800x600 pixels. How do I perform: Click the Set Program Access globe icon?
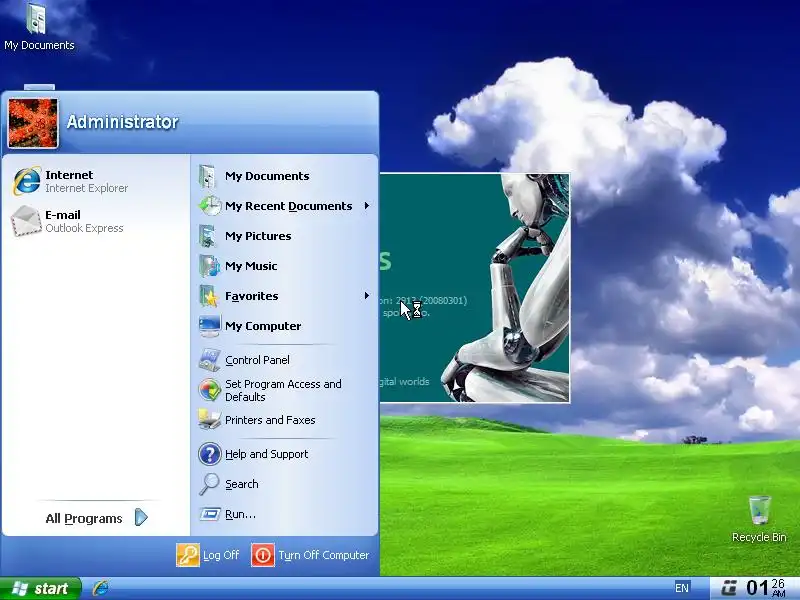209,390
